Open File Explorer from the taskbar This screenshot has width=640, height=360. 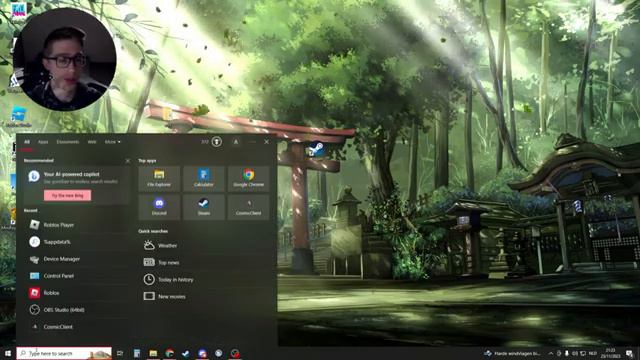click(x=153, y=353)
